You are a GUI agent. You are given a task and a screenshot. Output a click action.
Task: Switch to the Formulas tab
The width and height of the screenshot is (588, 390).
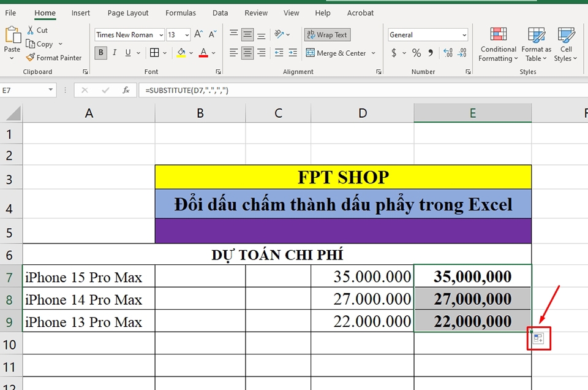click(180, 13)
